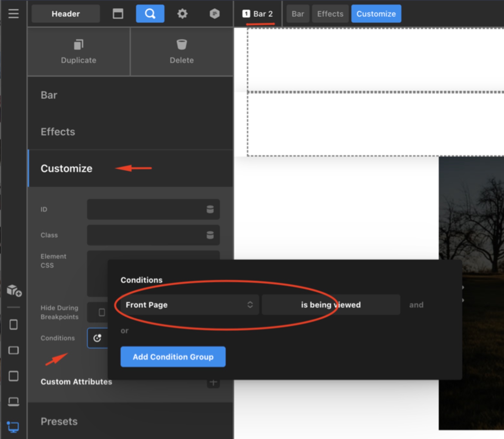504x439 pixels.
Task: Click the Add Condition Group button
Action: pos(173,357)
